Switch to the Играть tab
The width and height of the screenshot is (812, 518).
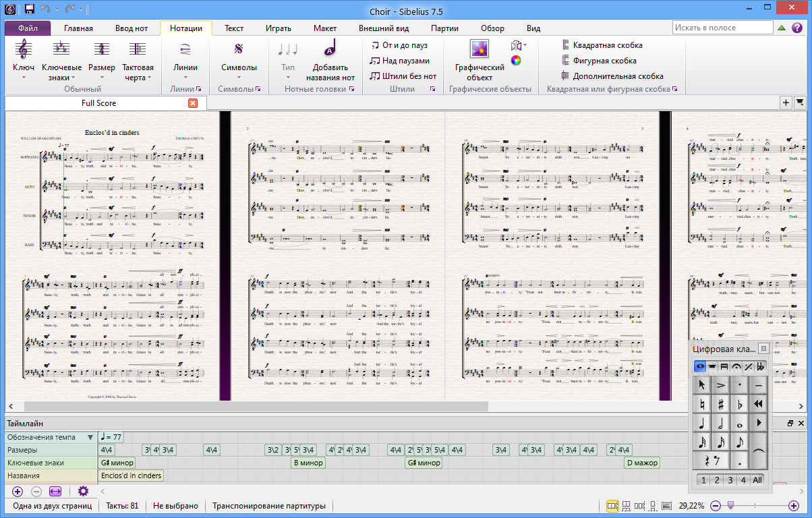click(x=279, y=28)
